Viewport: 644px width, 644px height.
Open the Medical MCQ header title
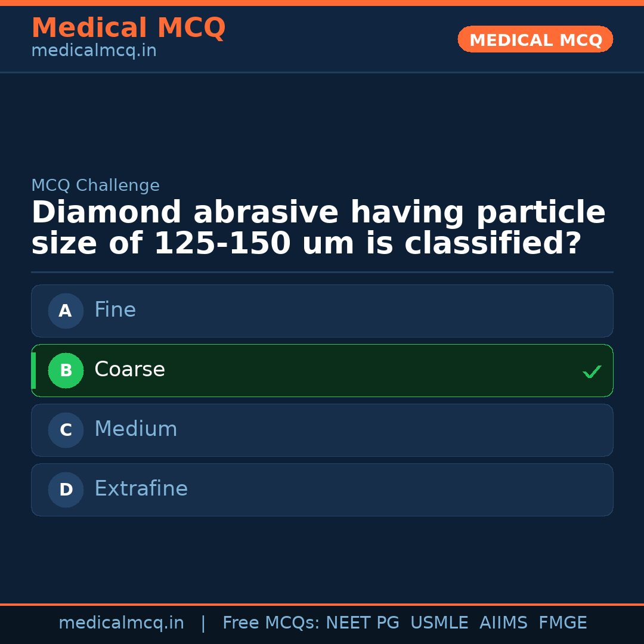[x=128, y=28]
